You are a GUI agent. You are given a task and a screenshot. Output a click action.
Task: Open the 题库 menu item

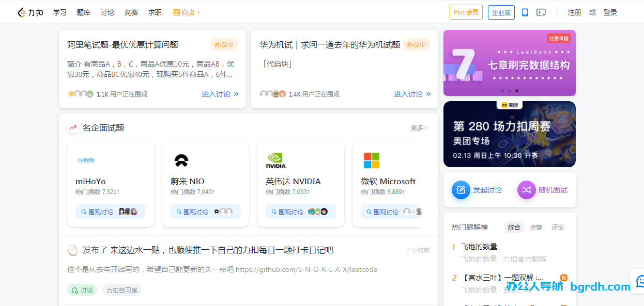[x=83, y=12]
